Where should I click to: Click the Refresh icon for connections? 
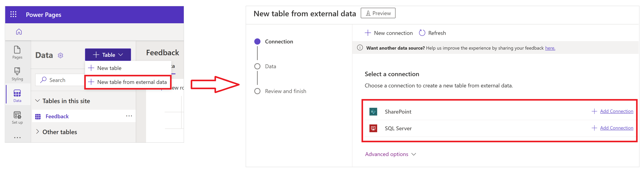(x=422, y=33)
